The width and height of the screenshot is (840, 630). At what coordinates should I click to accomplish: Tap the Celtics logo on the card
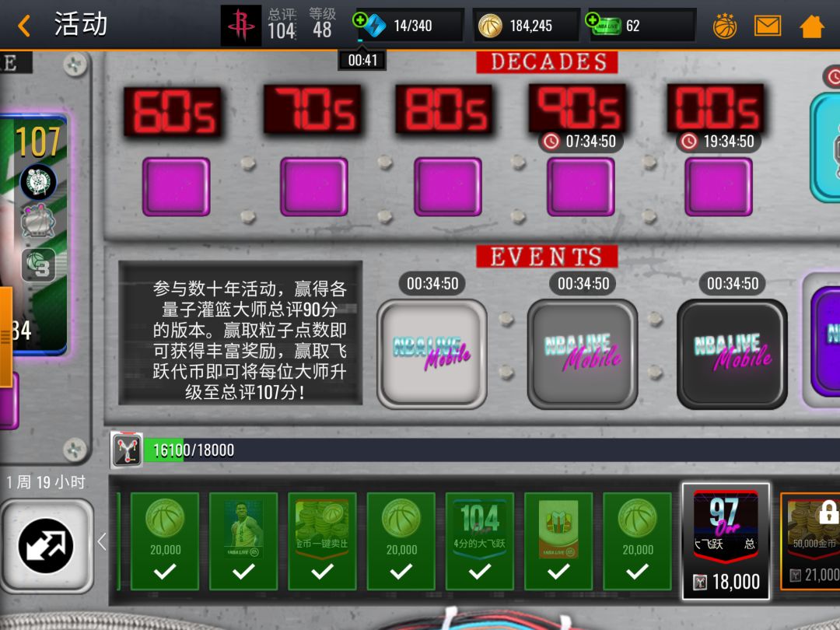38,181
